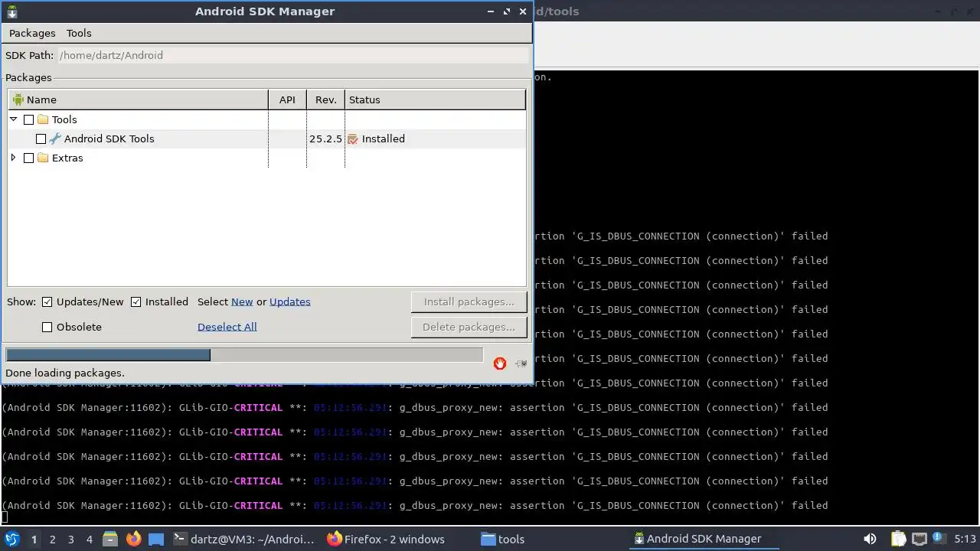This screenshot has height=551, width=980.
Task: Switch to workspace 3
Action: tap(71, 539)
